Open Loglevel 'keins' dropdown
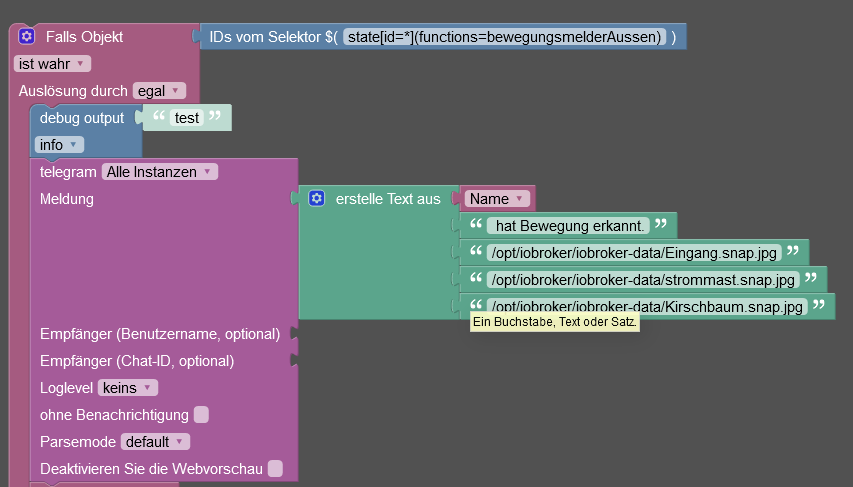The image size is (853, 487). point(128,388)
